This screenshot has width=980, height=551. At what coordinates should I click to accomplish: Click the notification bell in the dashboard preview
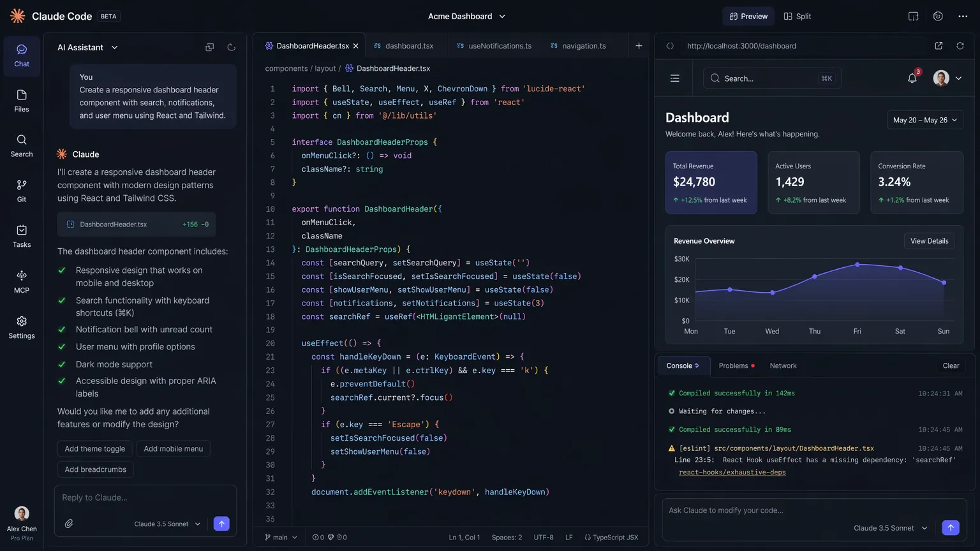912,78
